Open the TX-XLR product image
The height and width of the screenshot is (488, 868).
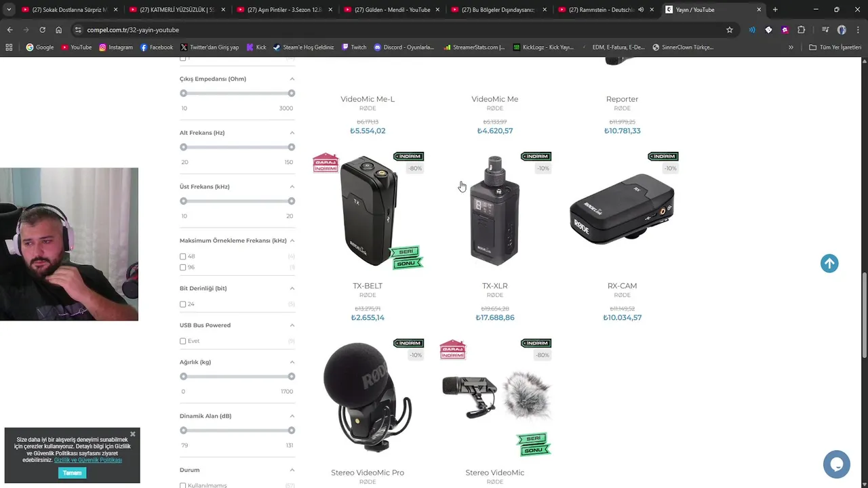tap(495, 211)
